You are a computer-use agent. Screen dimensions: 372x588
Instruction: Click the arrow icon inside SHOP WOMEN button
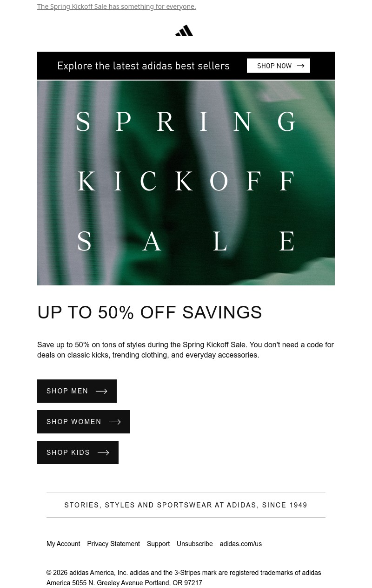click(114, 422)
